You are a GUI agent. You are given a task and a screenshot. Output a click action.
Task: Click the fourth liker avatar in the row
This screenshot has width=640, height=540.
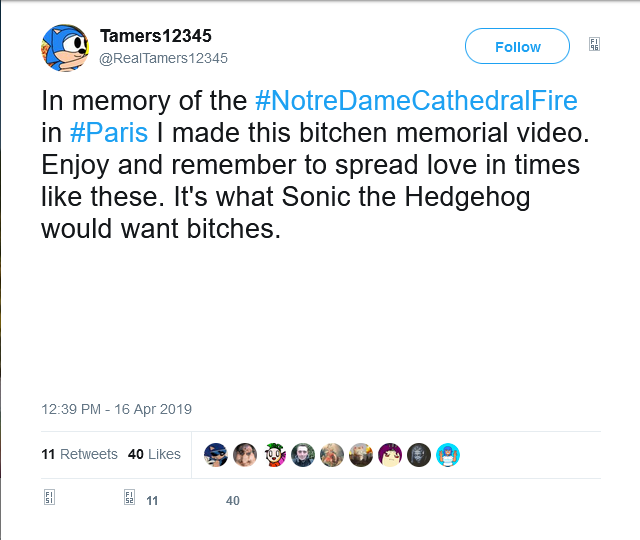tap(303, 455)
